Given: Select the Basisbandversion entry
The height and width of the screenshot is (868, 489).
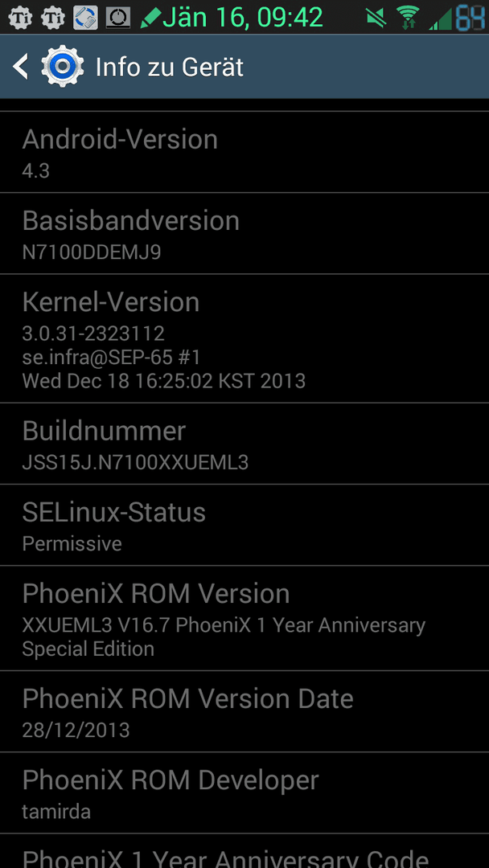Looking at the screenshot, I should pyautogui.click(x=244, y=234).
